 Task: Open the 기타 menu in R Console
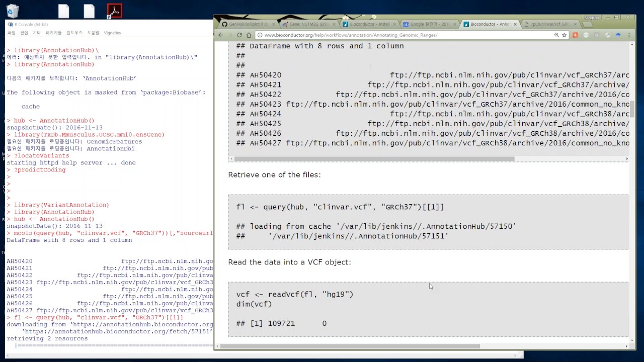[37, 33]
